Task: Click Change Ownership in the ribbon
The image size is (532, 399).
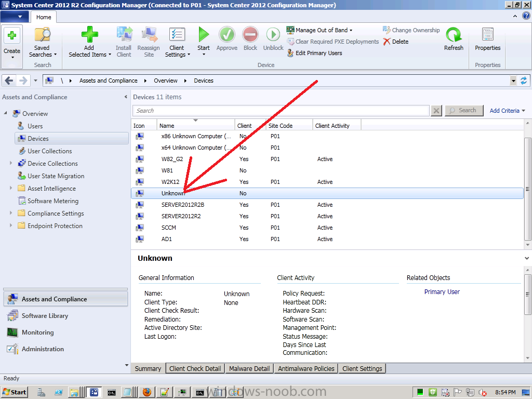Action: click(411, 30)
